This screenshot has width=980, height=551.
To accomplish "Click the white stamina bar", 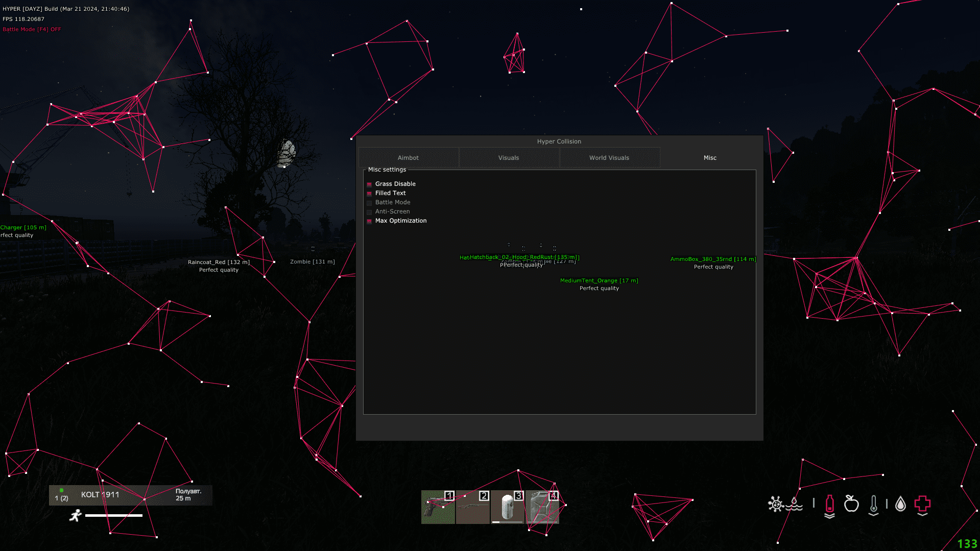I will pyautogui.click(x=113, y=516).
